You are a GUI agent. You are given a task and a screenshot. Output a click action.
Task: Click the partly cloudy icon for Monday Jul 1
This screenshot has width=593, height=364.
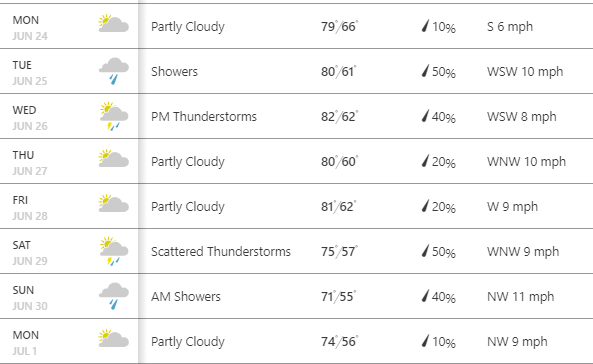click(113, 338)
